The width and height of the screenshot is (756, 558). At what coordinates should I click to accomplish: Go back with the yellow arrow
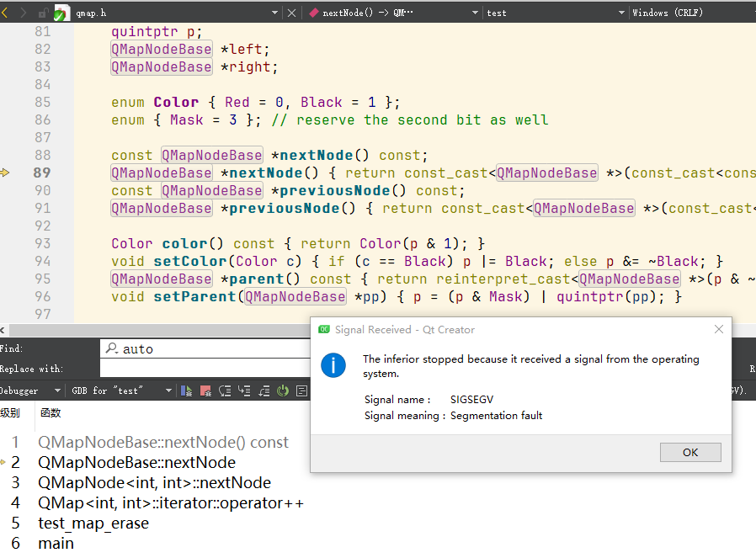[5, 13]
